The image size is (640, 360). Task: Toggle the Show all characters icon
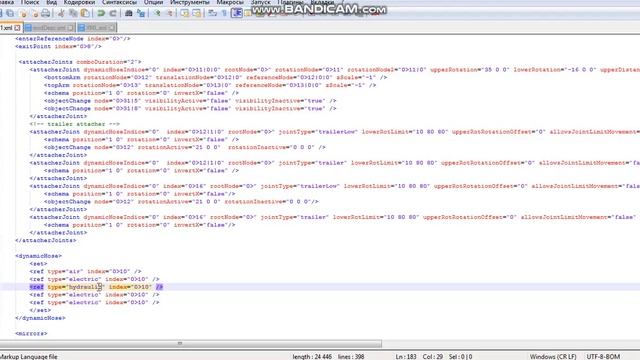(x=224, y=13)
